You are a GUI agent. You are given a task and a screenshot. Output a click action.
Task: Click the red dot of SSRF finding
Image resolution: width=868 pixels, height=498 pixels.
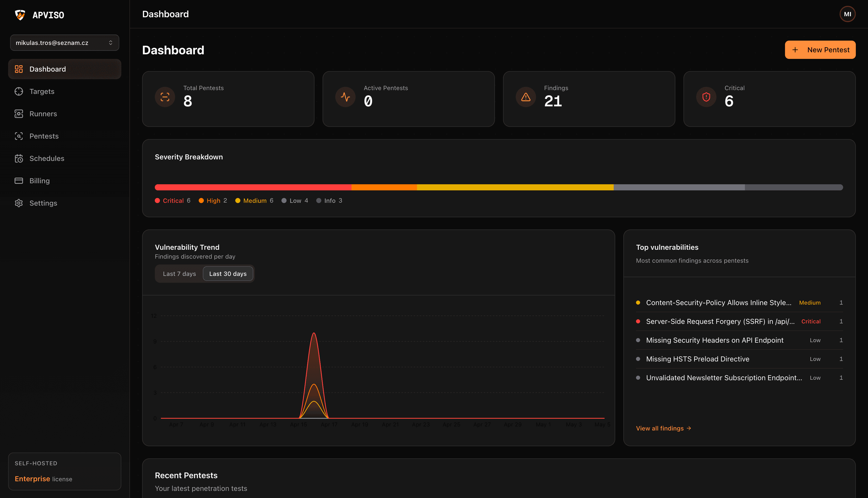click(638, 321)
